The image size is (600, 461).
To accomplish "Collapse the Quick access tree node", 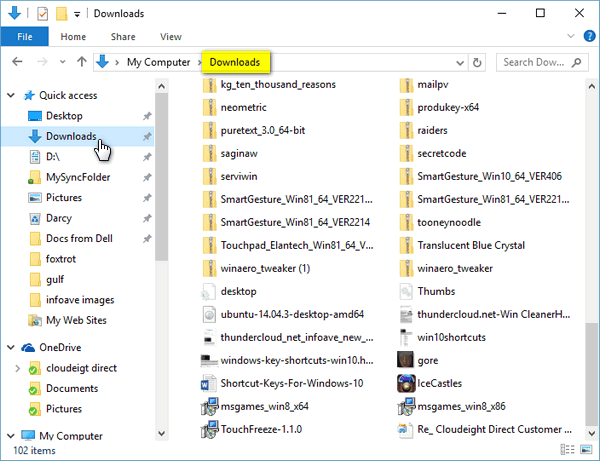I will coord(11,95).
